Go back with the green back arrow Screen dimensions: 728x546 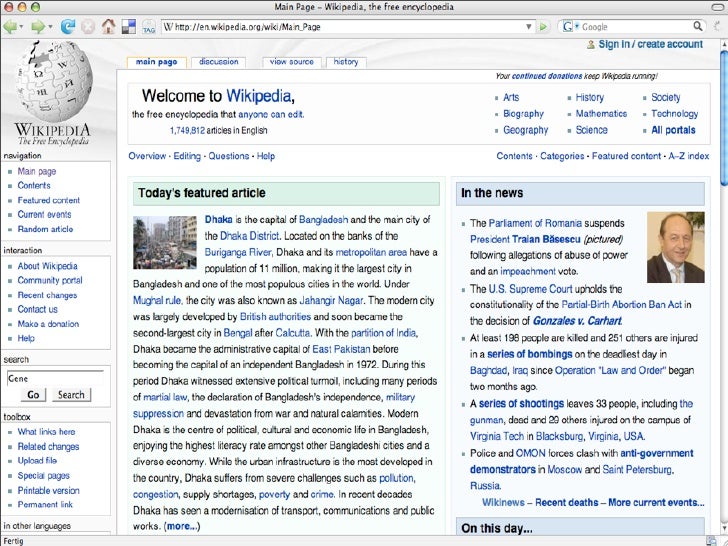(x=10, y=26)
